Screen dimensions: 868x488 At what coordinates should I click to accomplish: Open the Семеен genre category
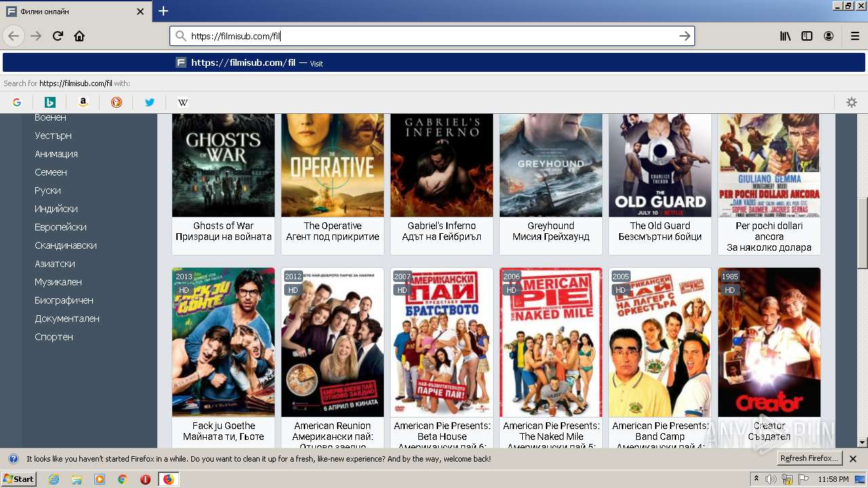click(51, 172)
